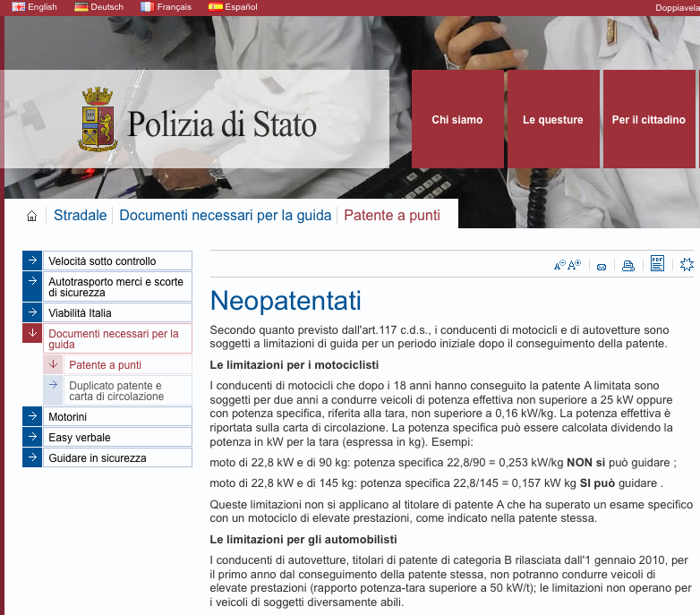Click arrow next to Motorini
Image resolution: width=700 pixels, height=615 pixels.
coord(32,416)
